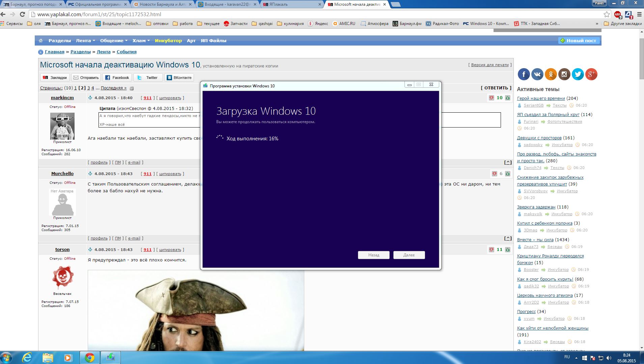Click the ОТВЕТИТЬ reply link

point(496,88)
